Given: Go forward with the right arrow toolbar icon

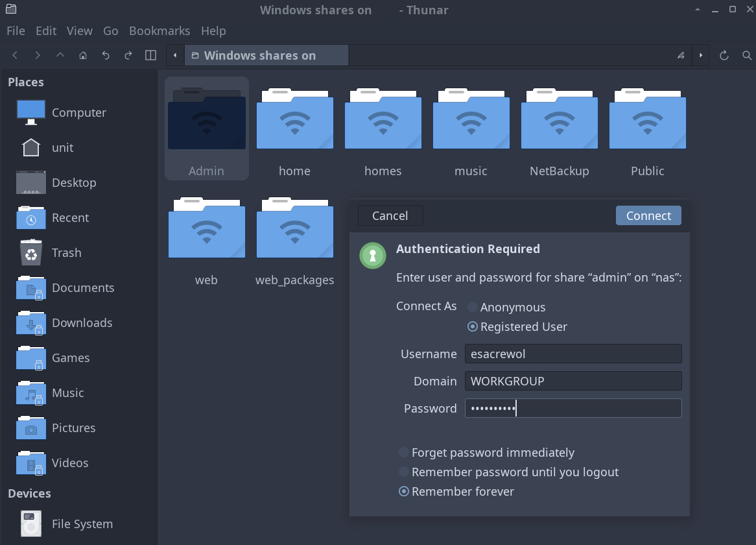Looking at the screenshot, I should pyautogui.click(x=38, y=55).
